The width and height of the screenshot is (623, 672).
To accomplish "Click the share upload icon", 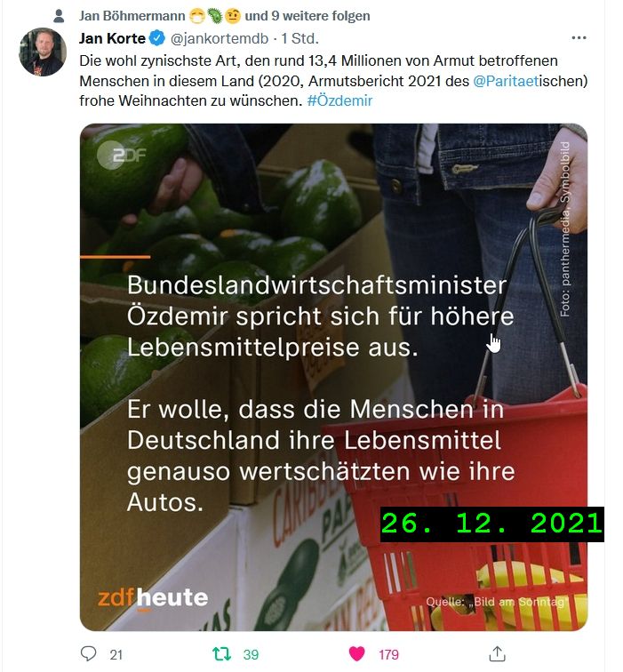I will (x=497, y=653).
